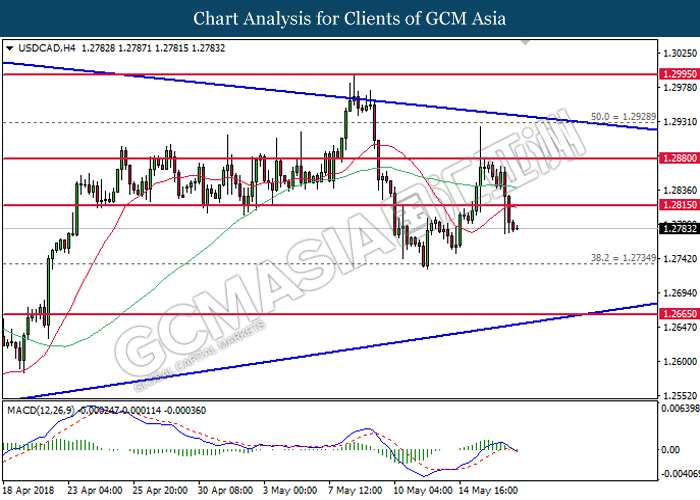The width and height of the screenshot is (700, 500).
Task: Click the 1.28800 red price tag
Action: click(x=679, y=158)
